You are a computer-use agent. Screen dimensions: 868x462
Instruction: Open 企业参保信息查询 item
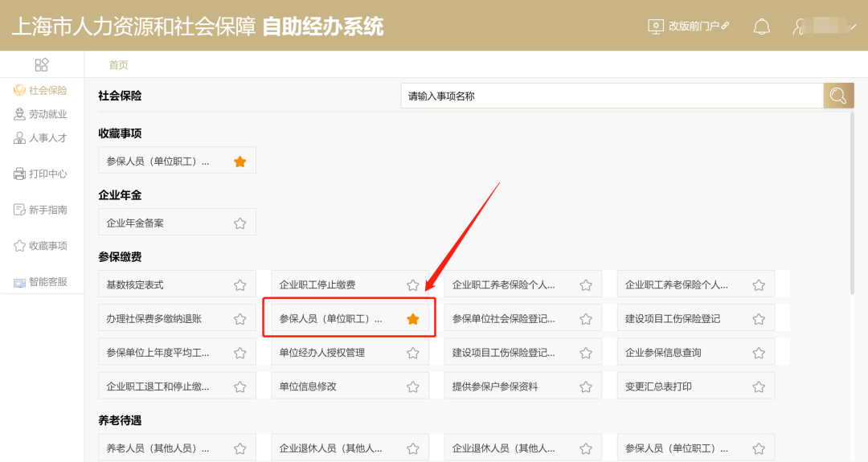[696, 353]
